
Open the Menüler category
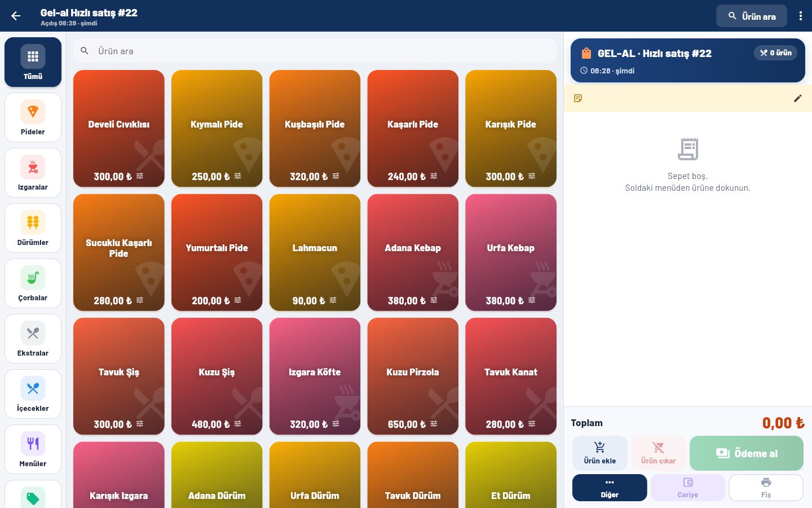pos(33,449)
